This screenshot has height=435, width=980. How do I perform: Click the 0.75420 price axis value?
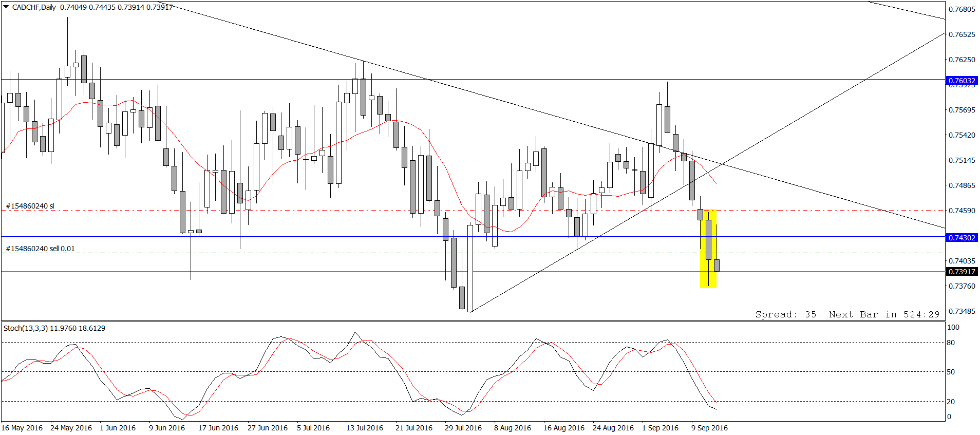962,135
